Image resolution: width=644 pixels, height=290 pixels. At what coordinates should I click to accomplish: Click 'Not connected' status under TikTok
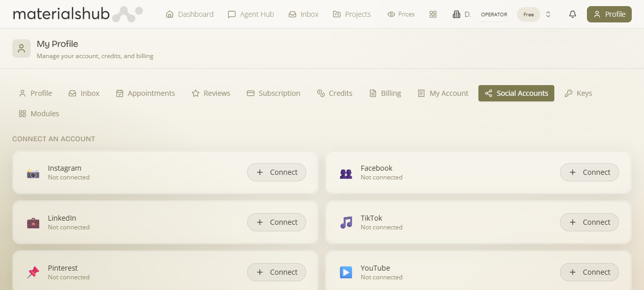(382, 227)
